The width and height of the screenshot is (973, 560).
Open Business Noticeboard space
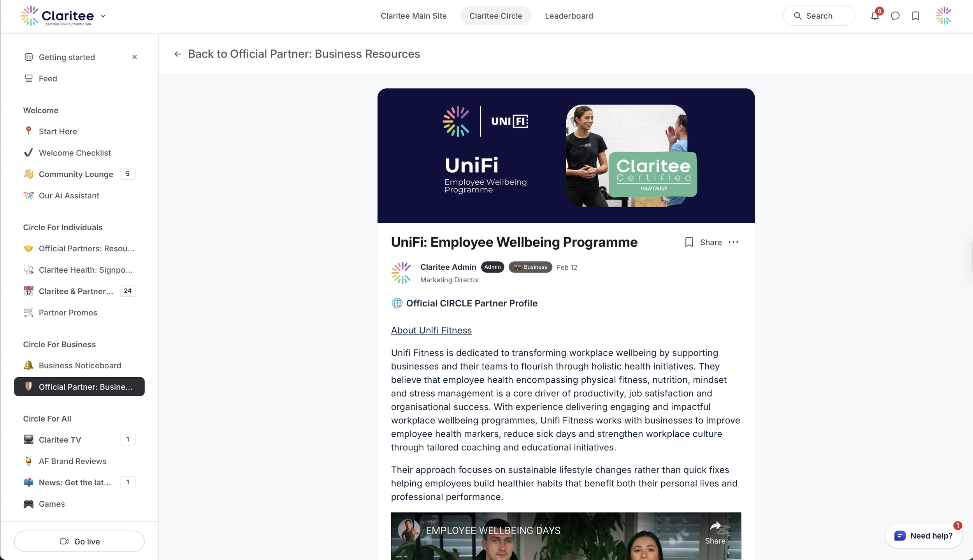coord(80,366)
